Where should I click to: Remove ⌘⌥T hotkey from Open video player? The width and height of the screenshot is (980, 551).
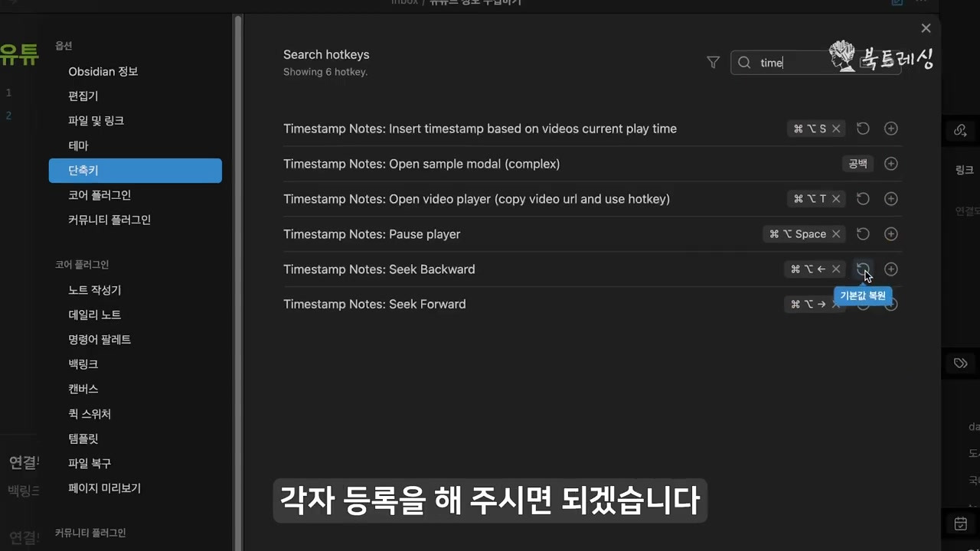point(836,199)
